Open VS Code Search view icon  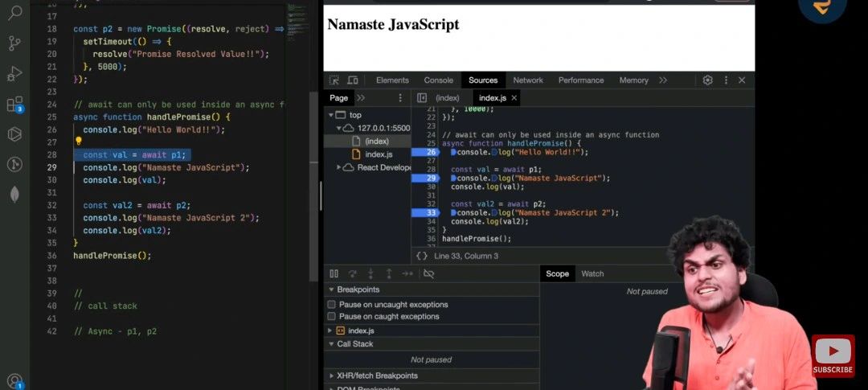tap(15, 12)
